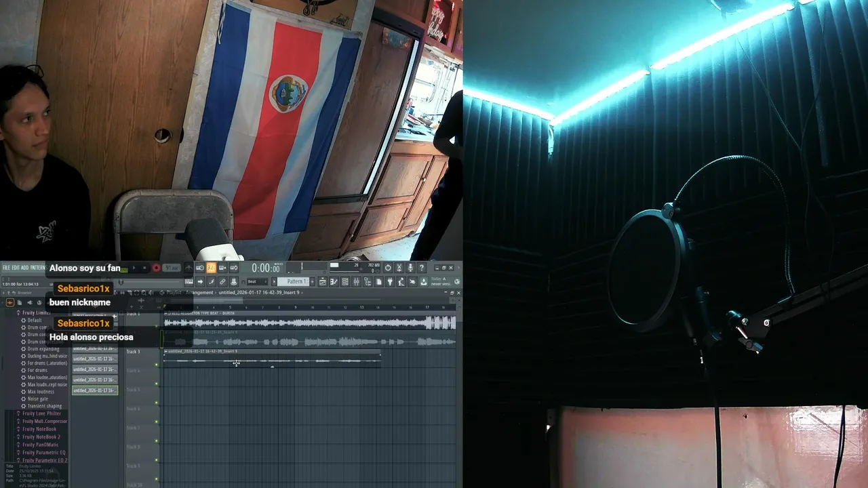This screenshot has height=488, width=868.
Task: Open the Channel rack view icon
Action: (x=345, y=281)
